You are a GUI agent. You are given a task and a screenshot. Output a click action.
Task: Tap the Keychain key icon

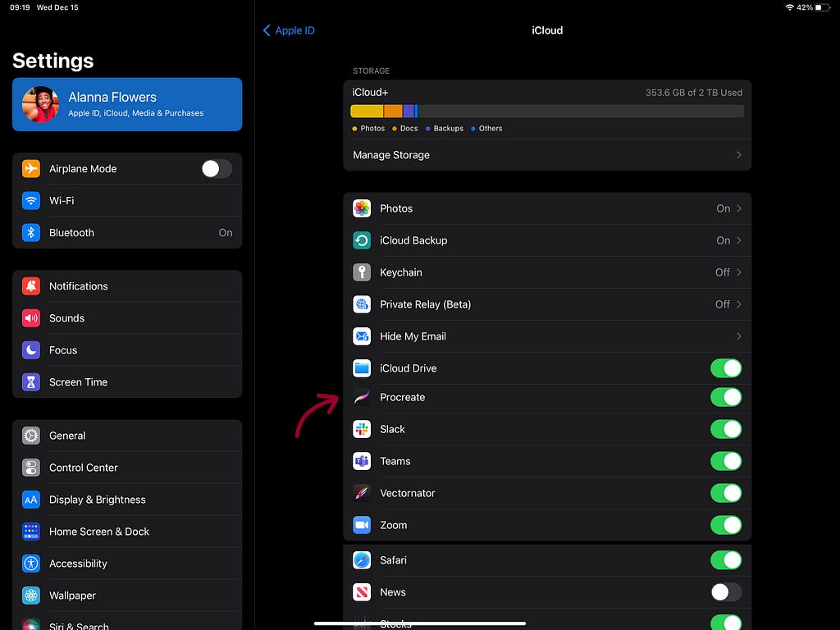tap(362, 272)
